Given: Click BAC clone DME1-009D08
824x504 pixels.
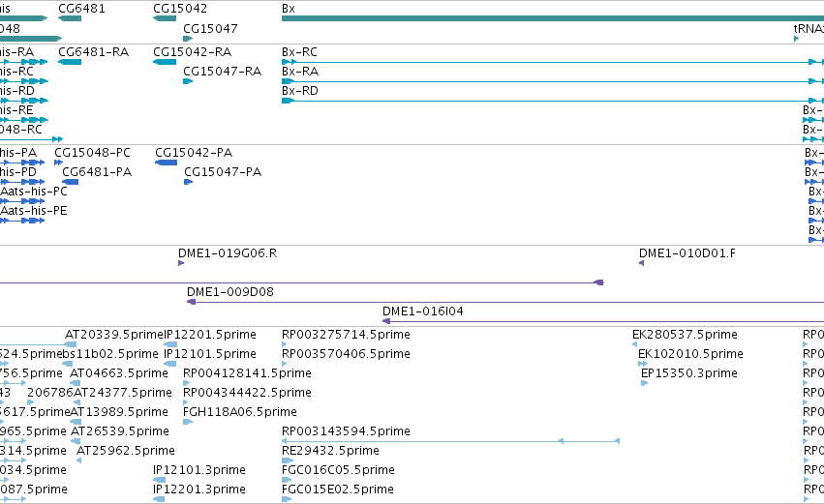Looking at the screenshot, I should 230,292.
